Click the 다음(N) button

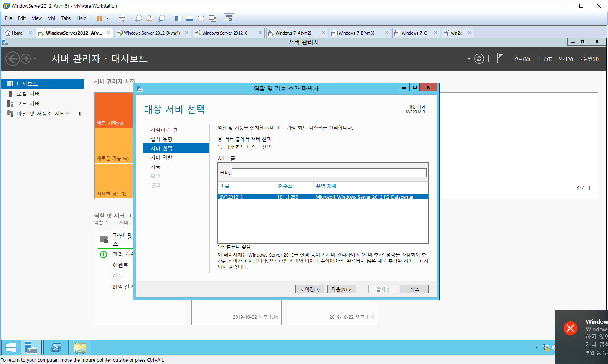click(341, 289)
